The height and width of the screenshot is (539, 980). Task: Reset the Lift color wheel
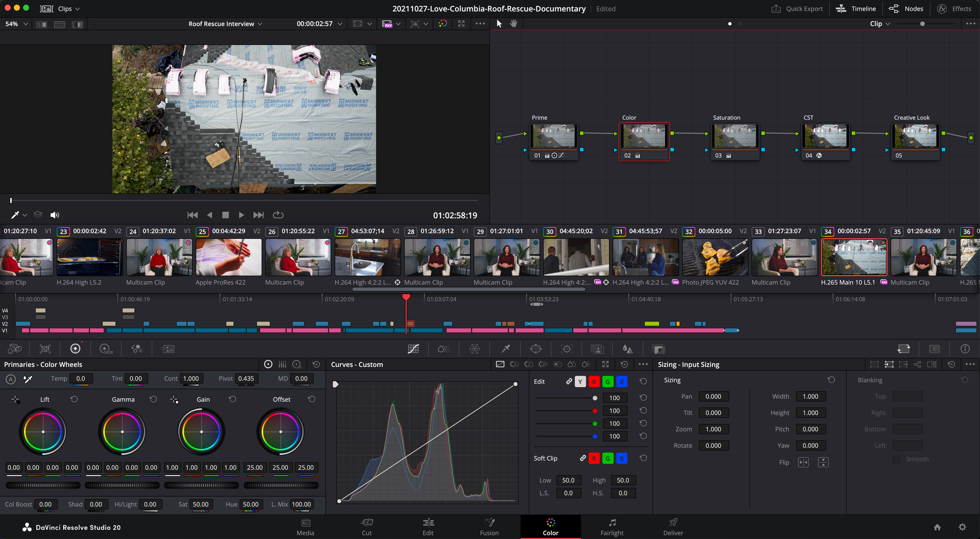tap(74, 399)
